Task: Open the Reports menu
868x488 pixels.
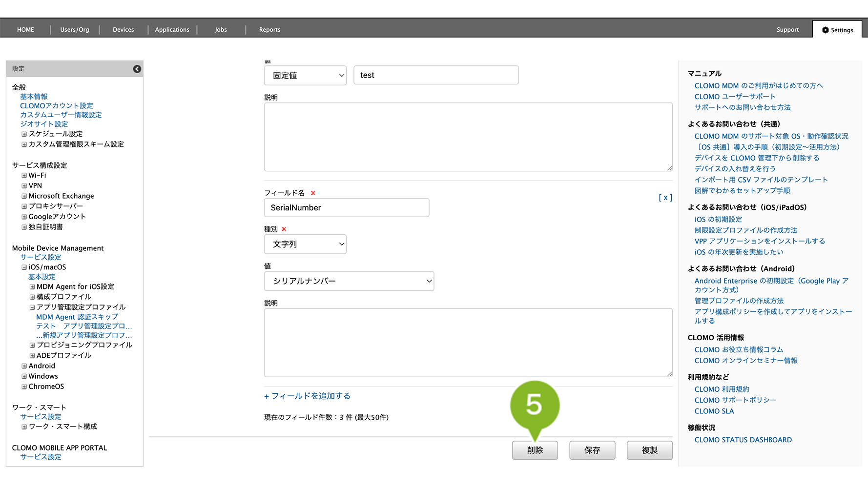Action: point(269,30)
